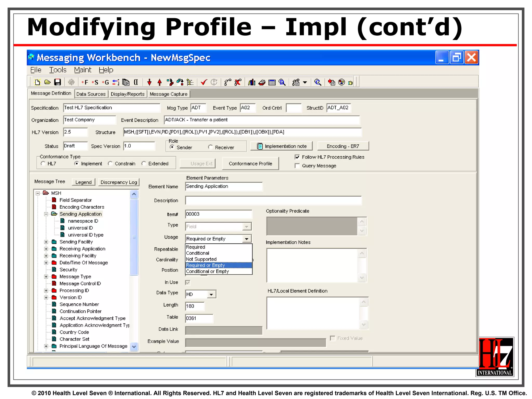Switch to the Data Sources tab

91,94
